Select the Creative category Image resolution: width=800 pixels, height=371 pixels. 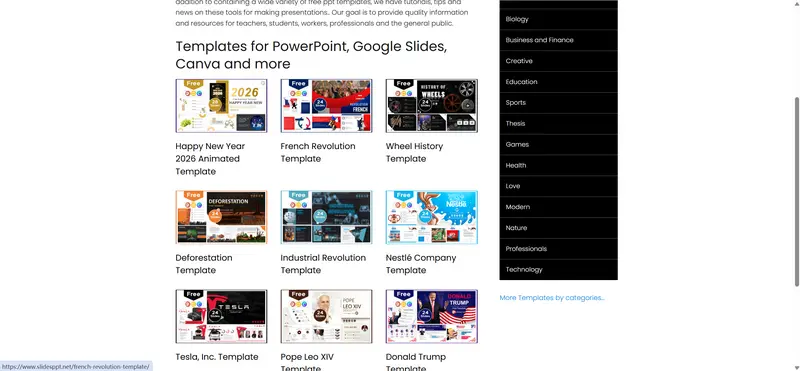click(559, 61)
